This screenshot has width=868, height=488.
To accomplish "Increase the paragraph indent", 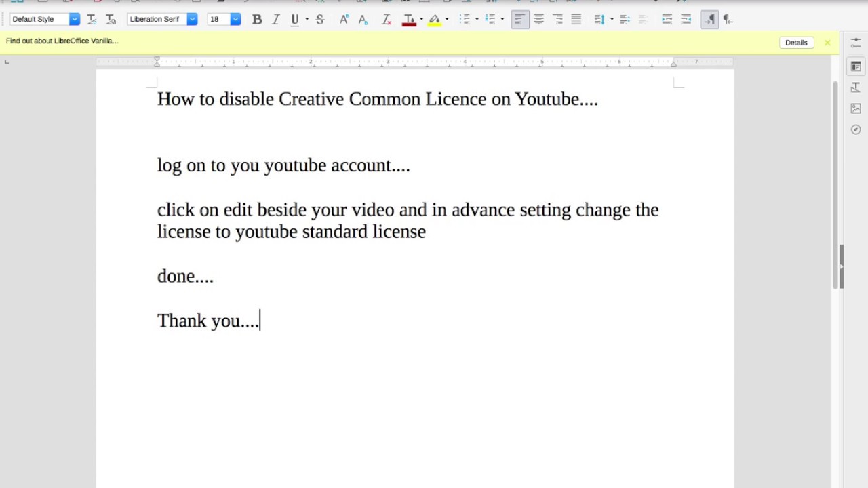I will click(x=667, y=20).
